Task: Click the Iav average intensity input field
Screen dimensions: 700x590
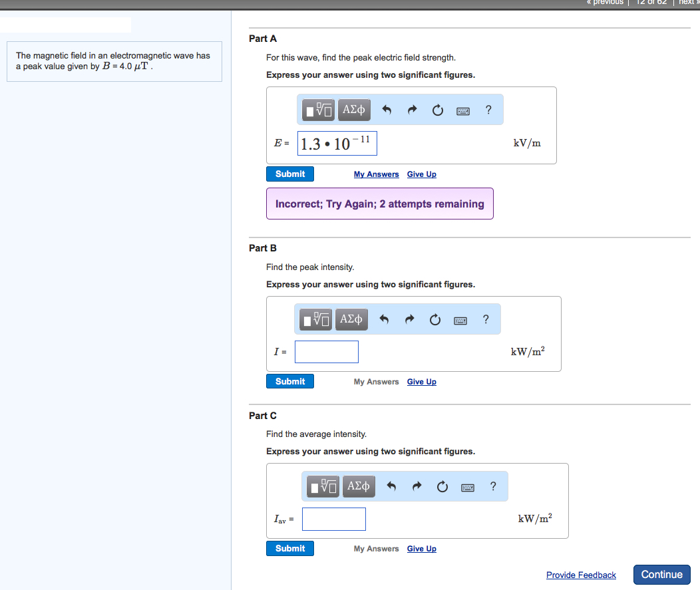Action: pyautogui.click(x=334, y=519)
